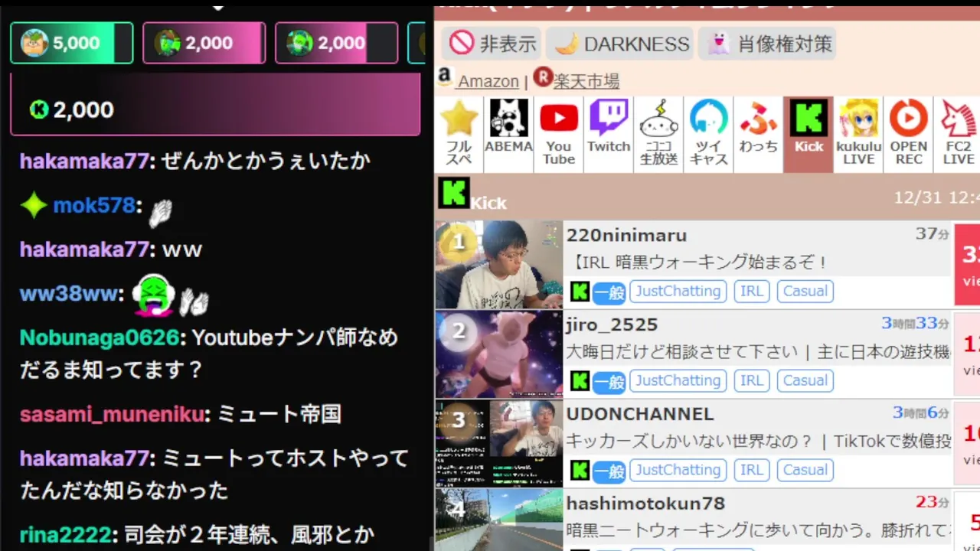The image size is (980, 551).
Task: Open hashimotokun78 stream thumbnail
Action: click(499, 520)
